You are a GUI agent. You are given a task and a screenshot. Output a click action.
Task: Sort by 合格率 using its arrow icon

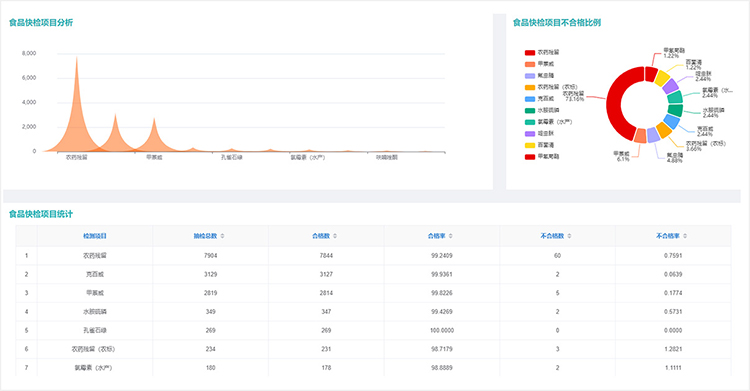tap(451, 236)
